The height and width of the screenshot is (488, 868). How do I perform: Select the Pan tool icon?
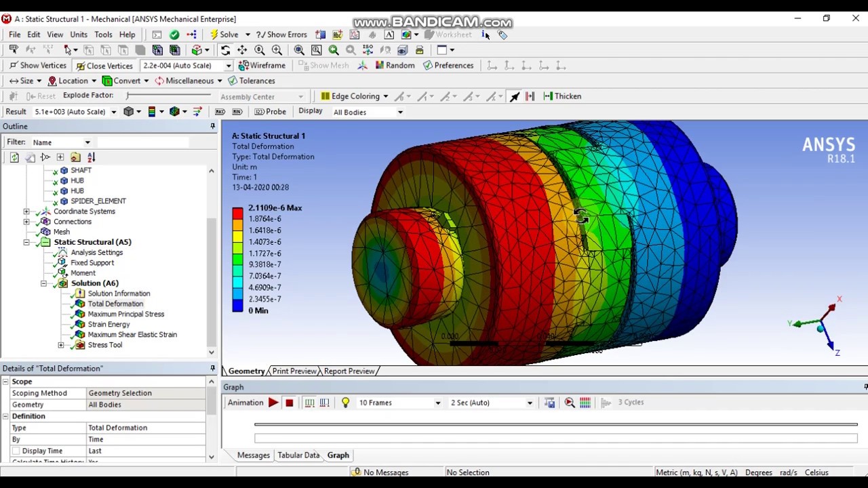[242, 50]
